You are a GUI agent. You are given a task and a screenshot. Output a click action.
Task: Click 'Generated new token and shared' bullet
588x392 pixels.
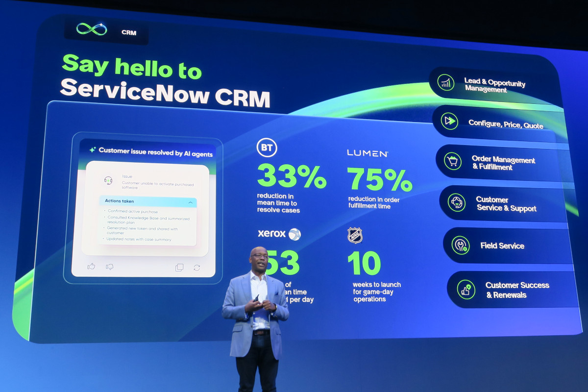pyautogui.click(x=143, y=231)
